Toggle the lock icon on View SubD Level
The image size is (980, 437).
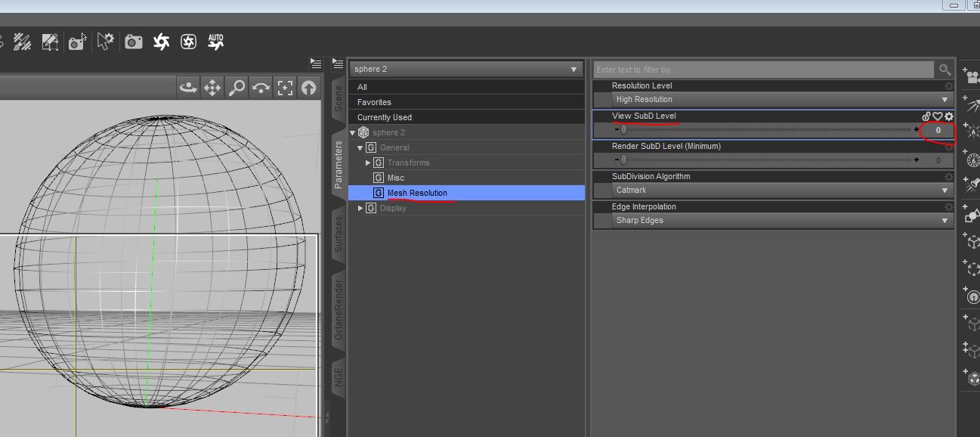926,116
